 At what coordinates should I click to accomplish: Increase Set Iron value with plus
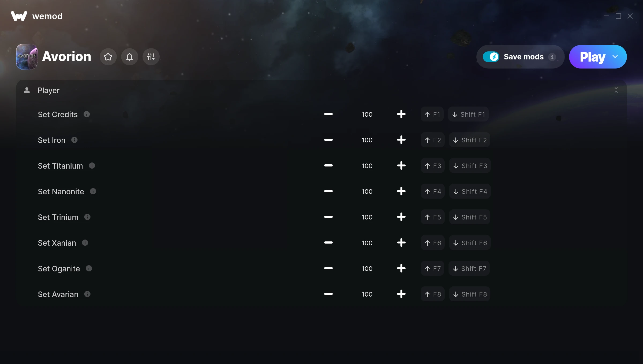coord(401,140)
